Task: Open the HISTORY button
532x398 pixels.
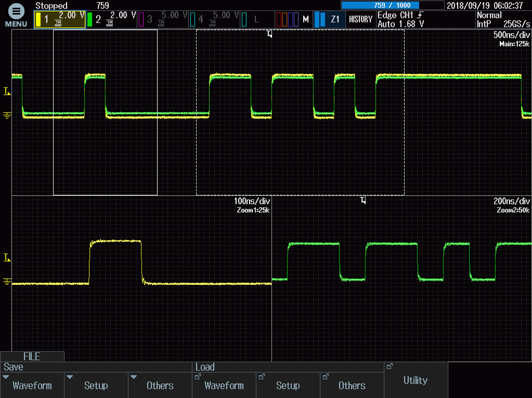Action: point(360,20)
